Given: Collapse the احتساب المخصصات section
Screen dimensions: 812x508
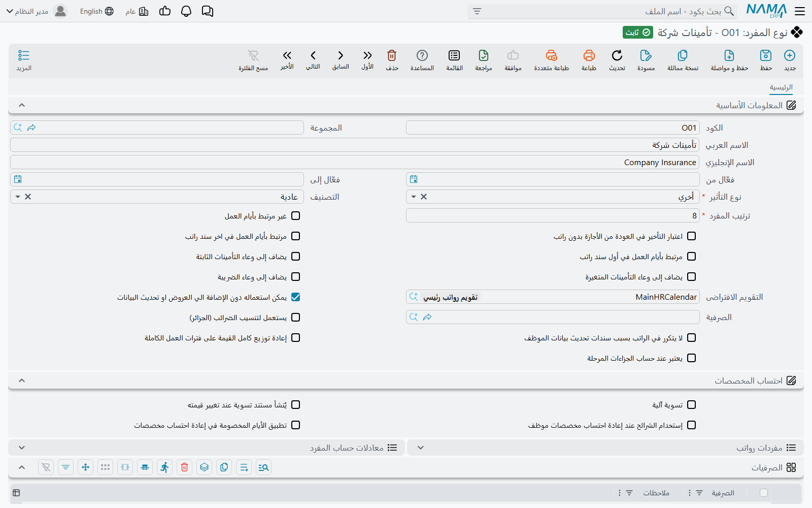Looking at the screenshot, I should (x=22, y=380).
